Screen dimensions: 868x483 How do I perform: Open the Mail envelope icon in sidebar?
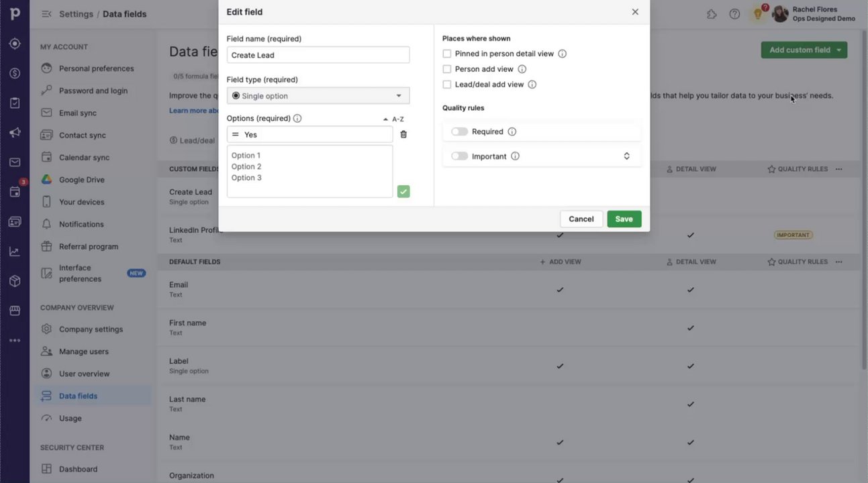click(15, 162)
